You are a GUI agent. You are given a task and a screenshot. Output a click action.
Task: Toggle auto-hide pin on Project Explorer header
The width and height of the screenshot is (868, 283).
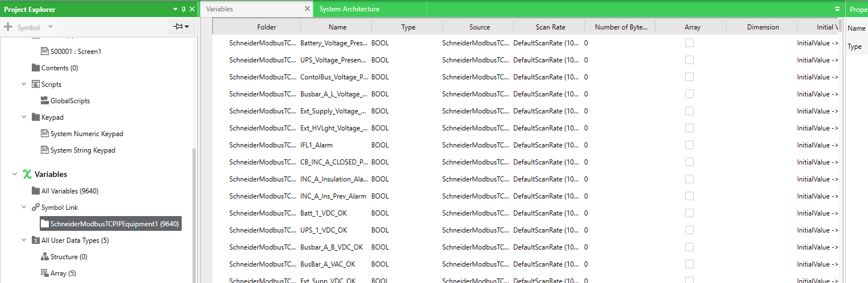(183, 9)
